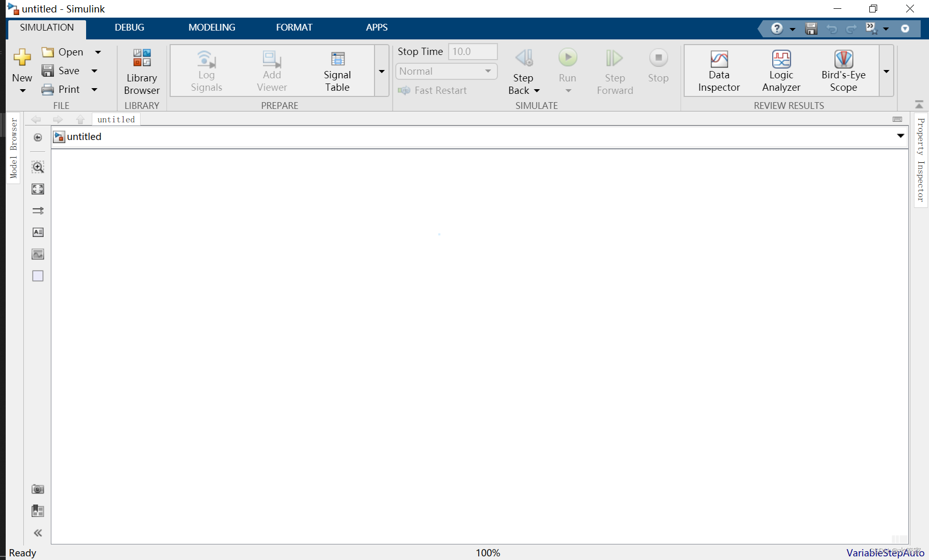Viewport: 929px width, 560px height.
Task: Stop the simulation
Action: [x=658, y=65]
